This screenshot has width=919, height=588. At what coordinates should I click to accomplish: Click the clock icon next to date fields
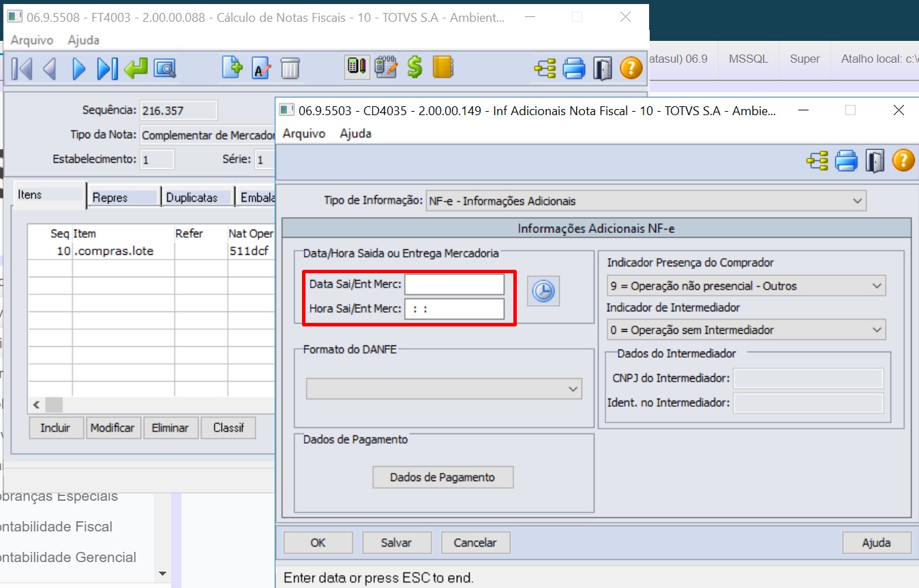(543, 291)
